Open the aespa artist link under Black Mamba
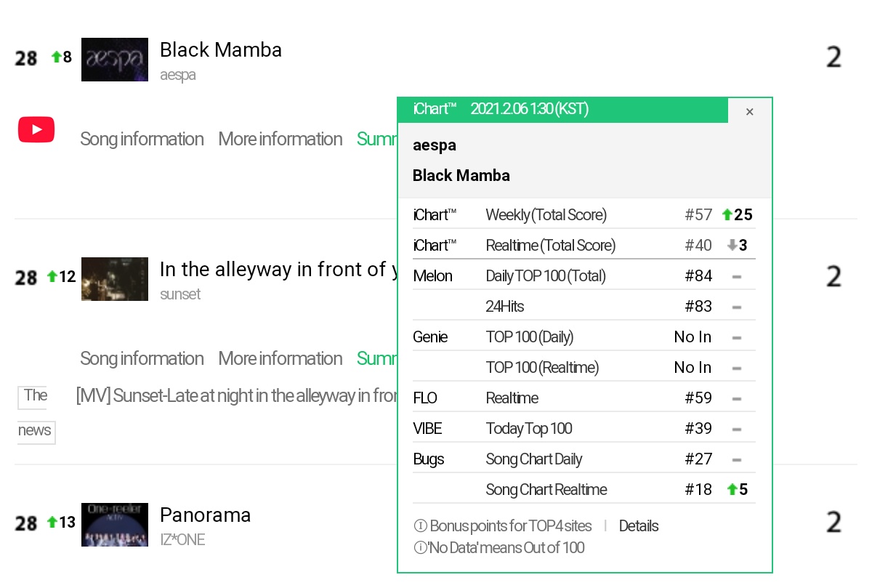The image size is (872, 588). tap(178, 75)
